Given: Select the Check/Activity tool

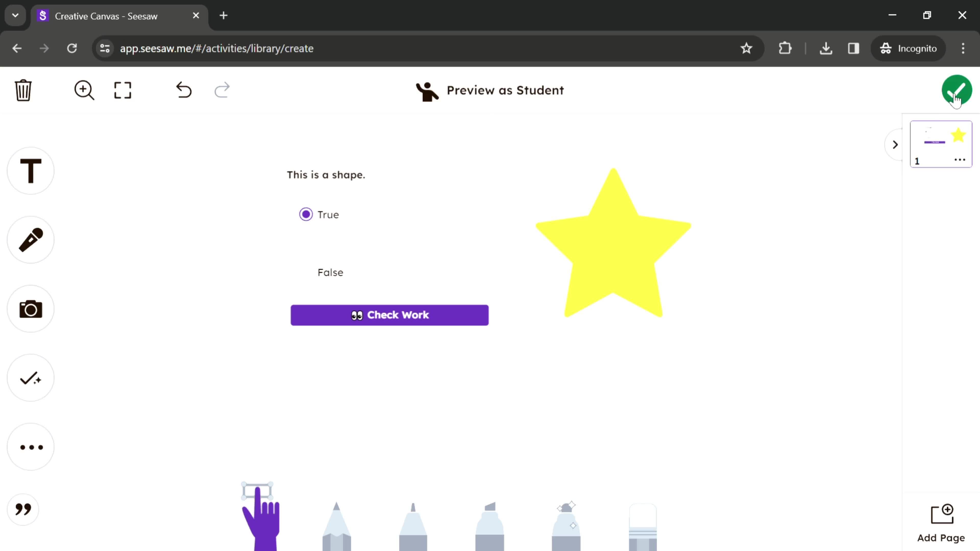Looking at the screenshot, I should (30, 378).
